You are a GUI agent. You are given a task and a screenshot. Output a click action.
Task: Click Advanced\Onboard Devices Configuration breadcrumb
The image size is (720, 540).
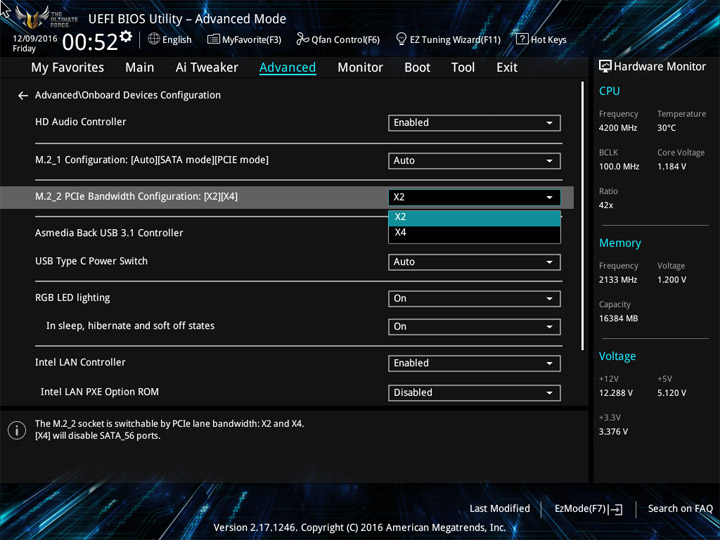click(128, 95)
